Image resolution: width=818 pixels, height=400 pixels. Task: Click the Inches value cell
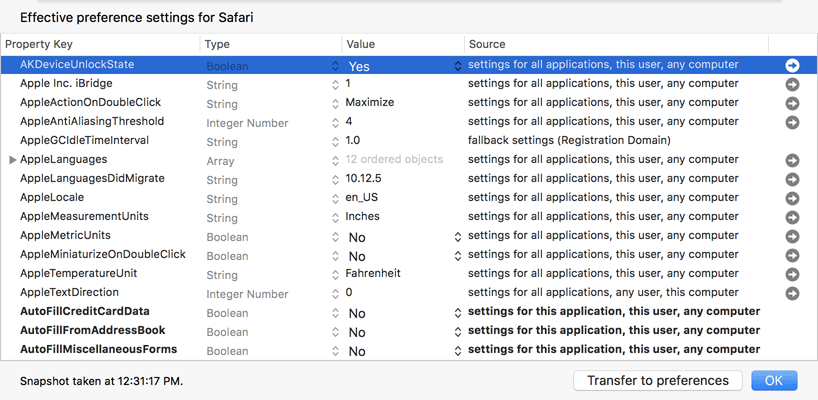[363, 216]
